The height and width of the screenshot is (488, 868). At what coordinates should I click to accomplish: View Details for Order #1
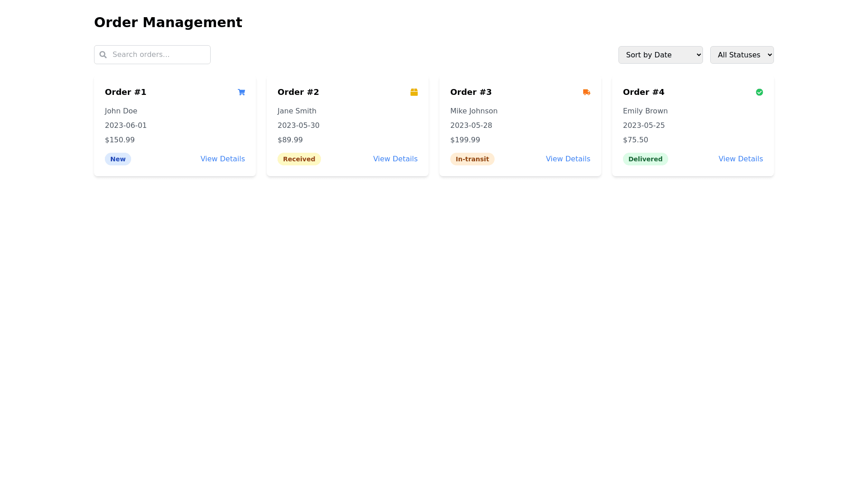[222, 159]
